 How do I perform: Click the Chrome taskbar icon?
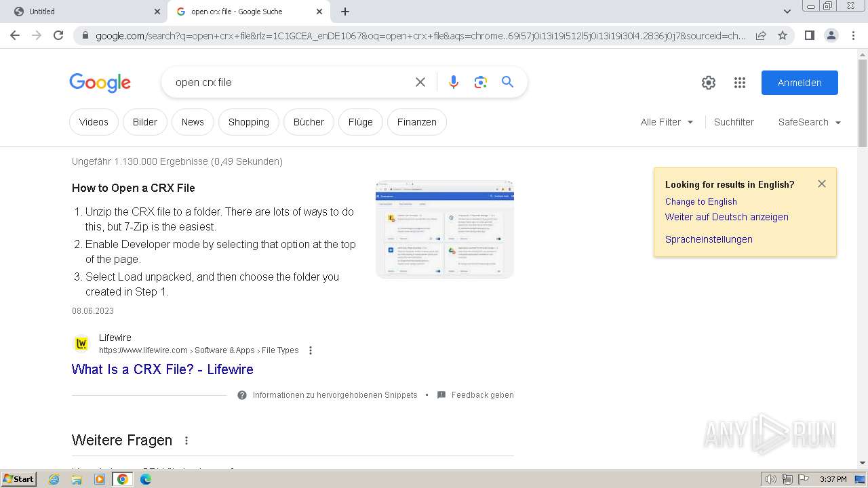(123, 479)
